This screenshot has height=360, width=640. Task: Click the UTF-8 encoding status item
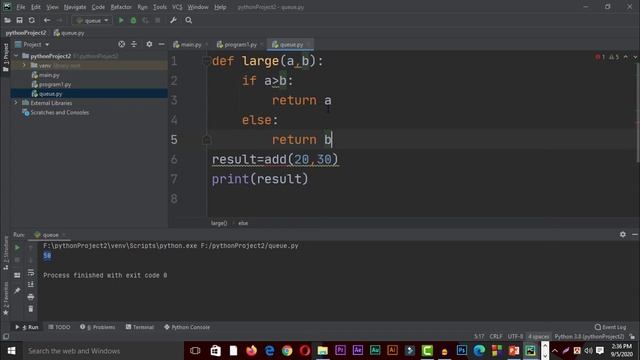(x=516, y=336)
